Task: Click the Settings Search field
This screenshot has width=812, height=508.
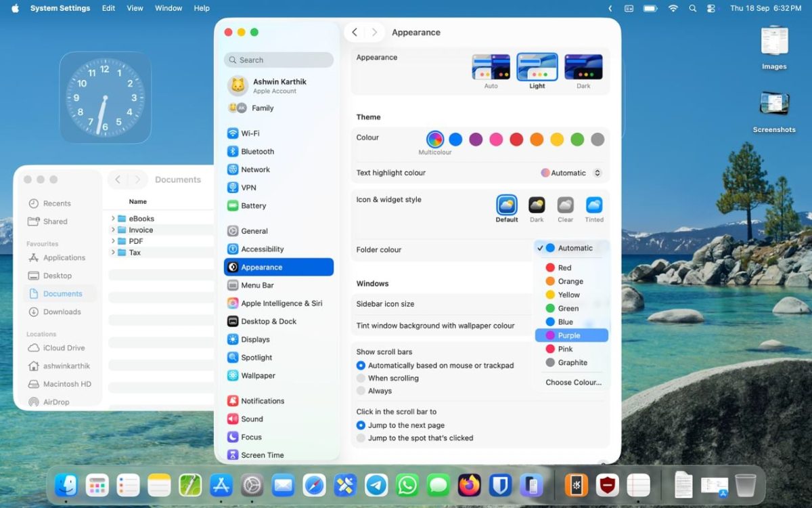Action: 279,60
